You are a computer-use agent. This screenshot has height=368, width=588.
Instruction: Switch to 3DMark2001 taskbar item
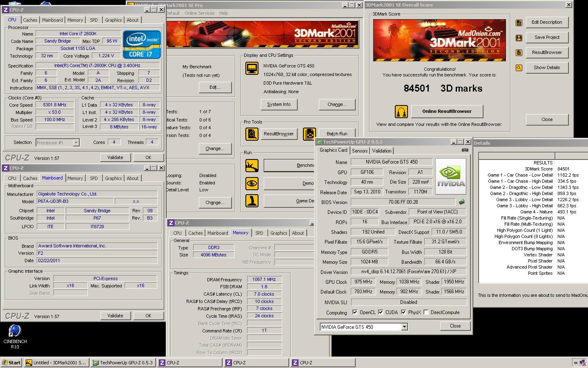tap(56, 362)
